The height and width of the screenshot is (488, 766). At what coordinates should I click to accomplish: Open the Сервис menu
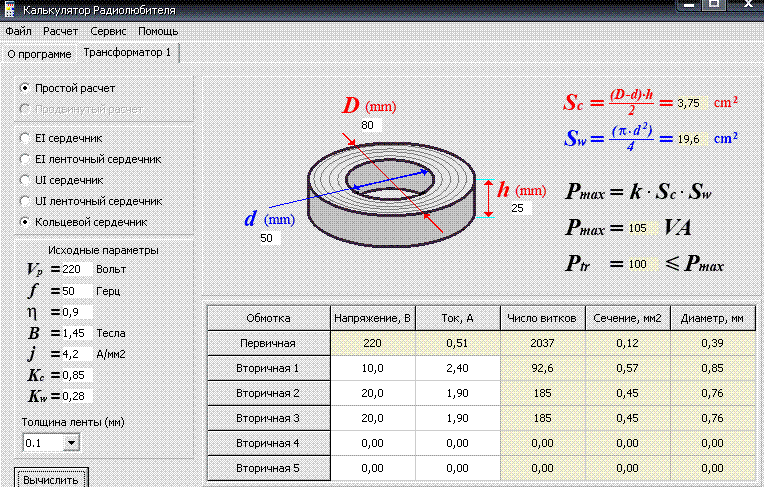coord(108,32)
